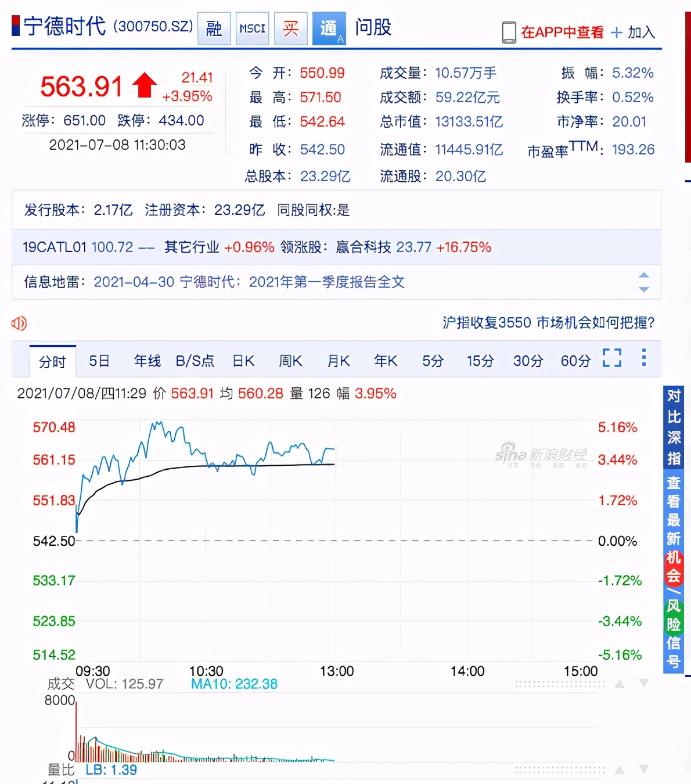Click the MA10: 232.38 label

(234, 684)
